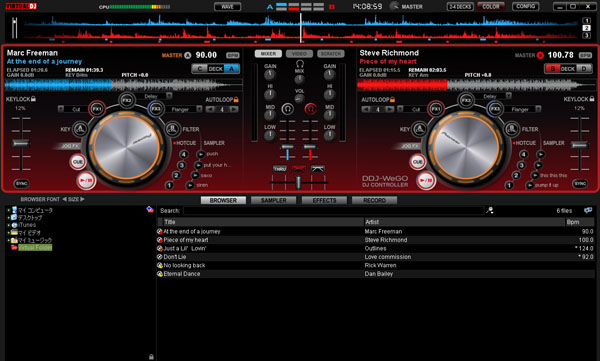Switch to the SCRATCH tab

(x=331, y=54)
